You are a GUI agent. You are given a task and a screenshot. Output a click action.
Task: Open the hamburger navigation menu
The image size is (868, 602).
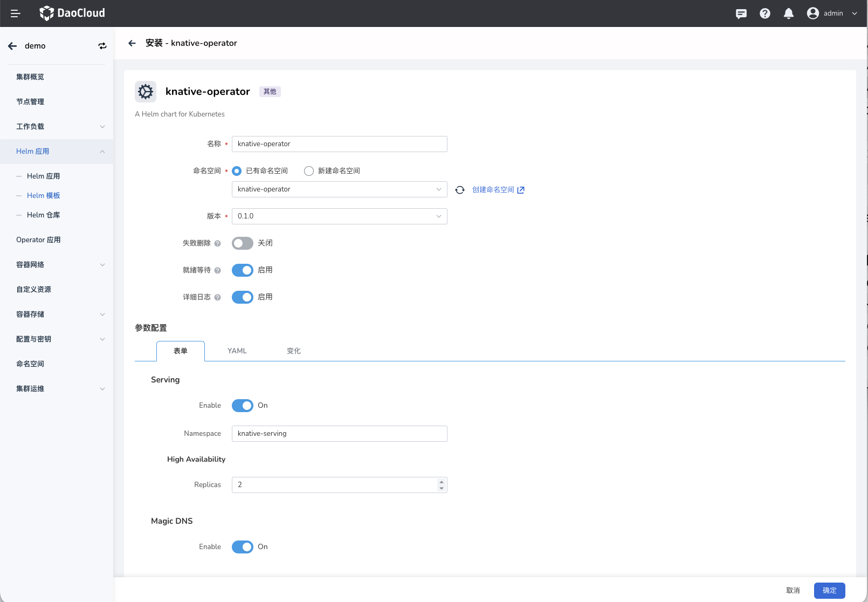pos(16,13)
